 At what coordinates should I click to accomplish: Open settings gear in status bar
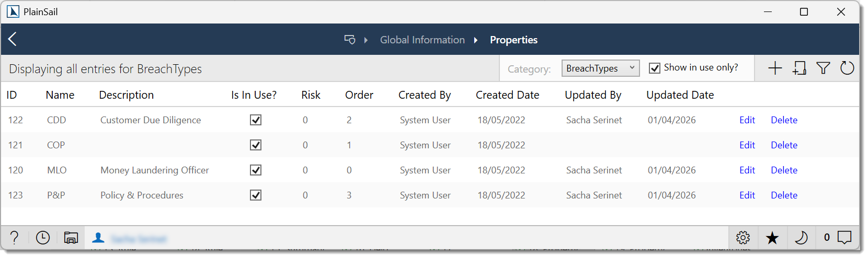pos(743,238)
